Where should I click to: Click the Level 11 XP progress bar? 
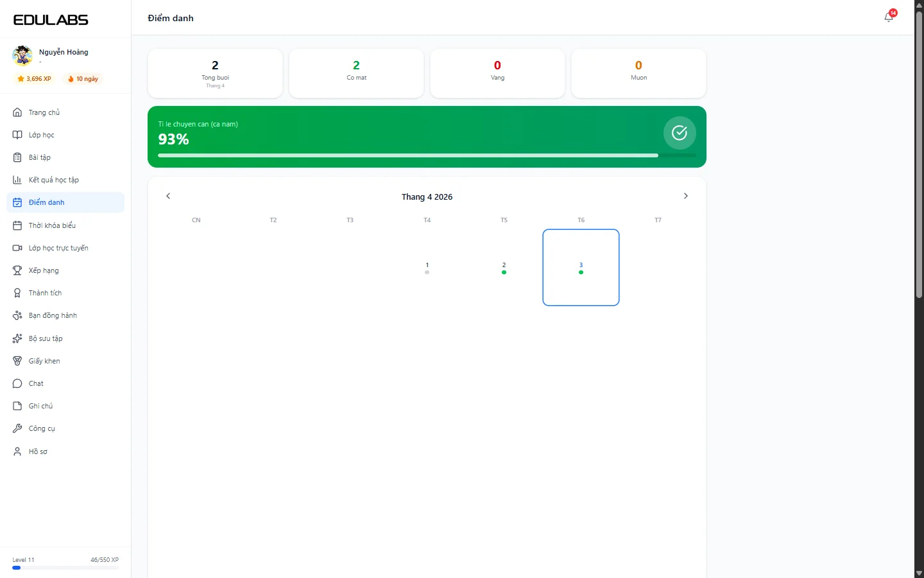pos(65,568)
